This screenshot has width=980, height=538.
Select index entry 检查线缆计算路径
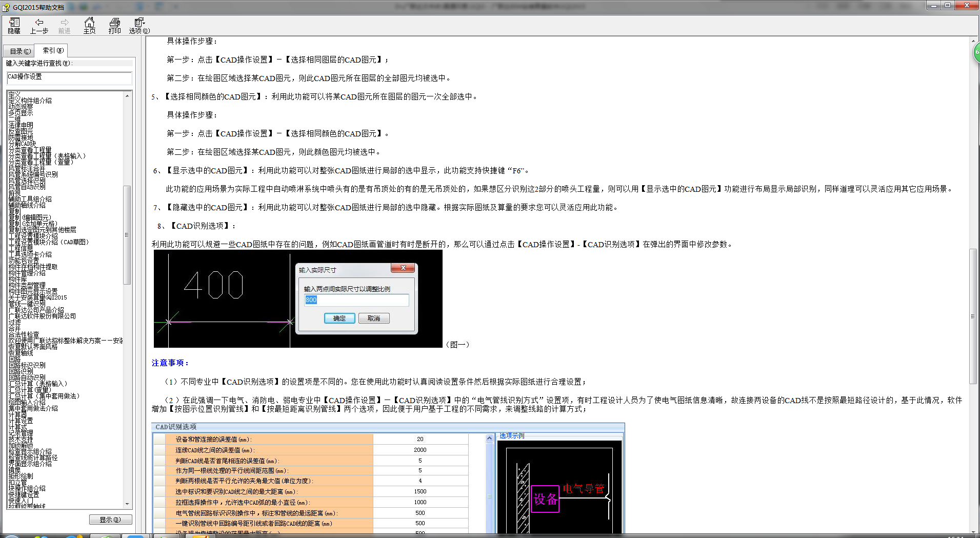click(x=33, y=457)
